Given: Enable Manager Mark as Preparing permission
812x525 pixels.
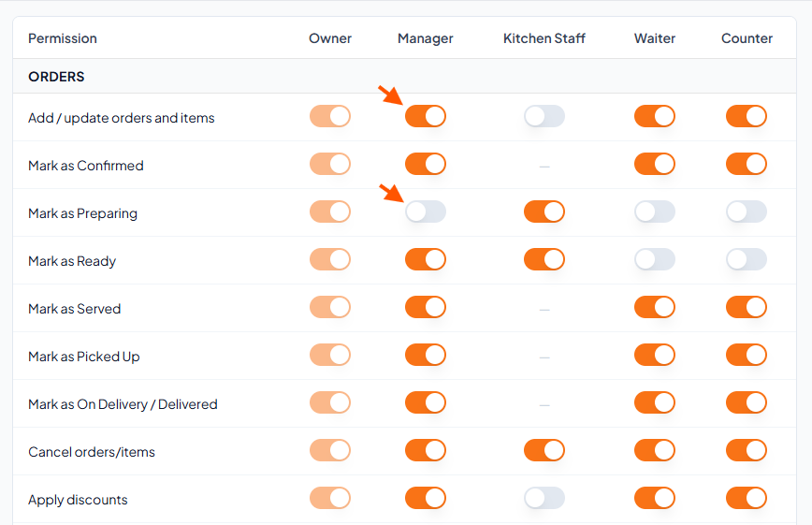Looking at the screenshot, I should tap(425, 211).
